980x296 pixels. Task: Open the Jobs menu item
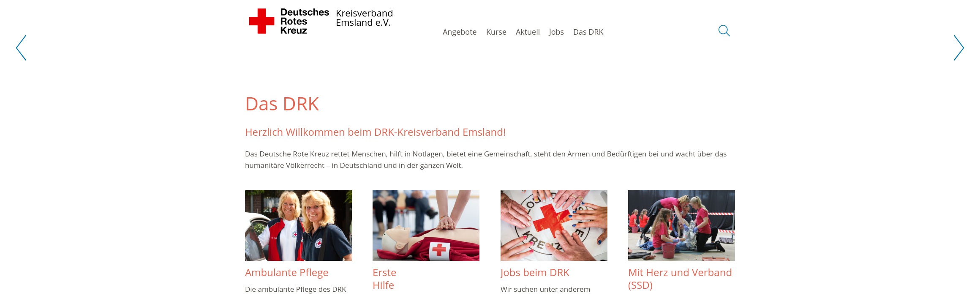556,32
